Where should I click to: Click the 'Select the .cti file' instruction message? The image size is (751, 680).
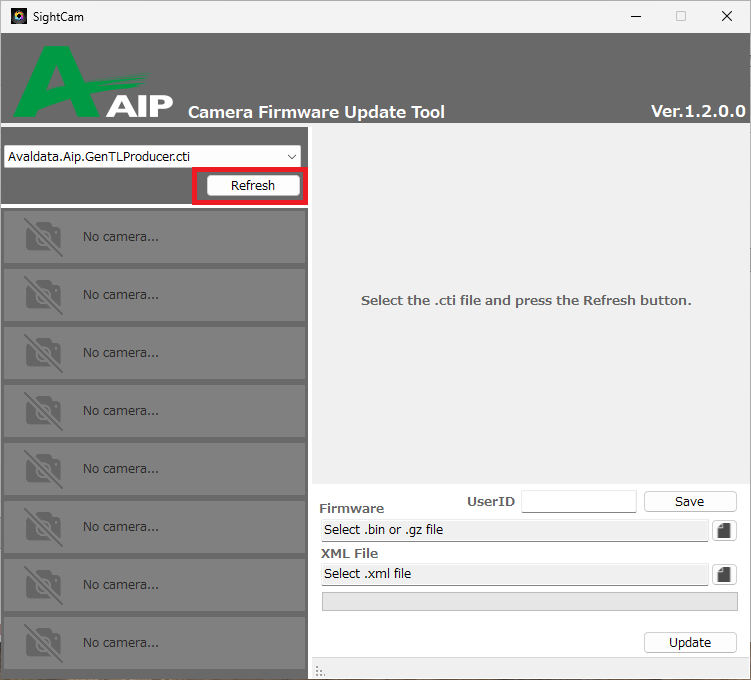(x=526, y=300)
